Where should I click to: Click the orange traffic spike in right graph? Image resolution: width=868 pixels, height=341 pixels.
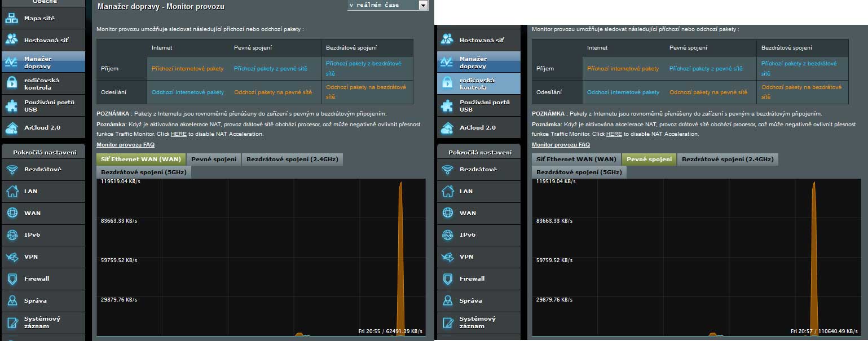(813, 254)
